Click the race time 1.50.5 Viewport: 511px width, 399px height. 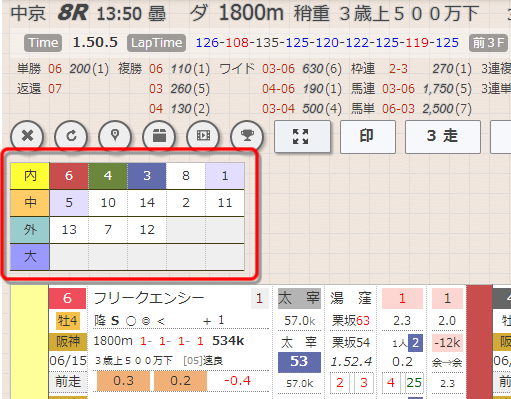tap(95, 42)
